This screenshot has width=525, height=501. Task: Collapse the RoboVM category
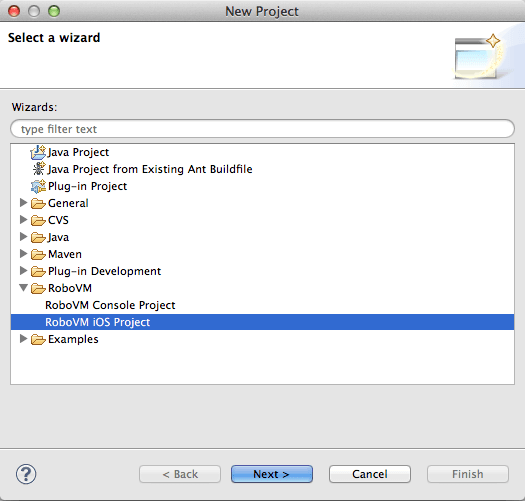23,287
